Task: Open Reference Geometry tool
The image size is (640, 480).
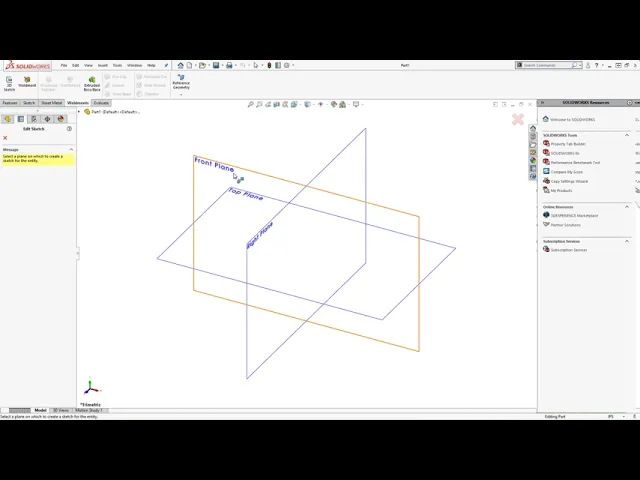Action: click(x=181, y=82)
